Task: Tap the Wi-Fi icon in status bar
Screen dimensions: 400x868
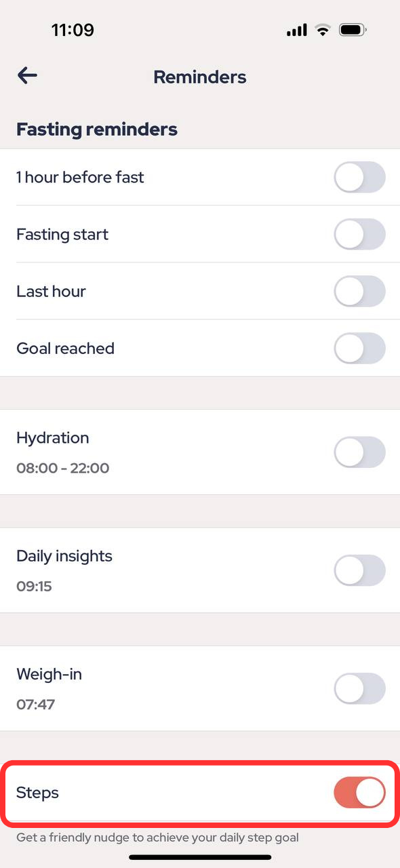Action: [x=322, y=30]
